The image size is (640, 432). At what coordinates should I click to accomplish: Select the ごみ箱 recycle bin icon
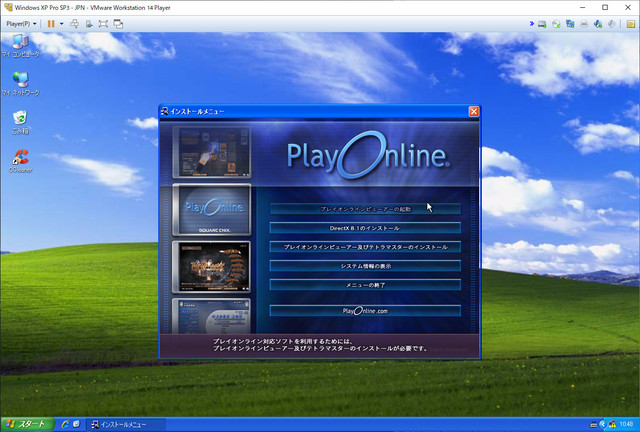point(20,122)
